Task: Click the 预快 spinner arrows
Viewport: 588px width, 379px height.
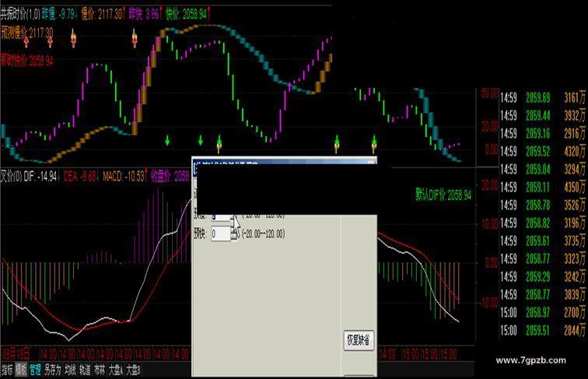Action: click(x=234, y=234)
